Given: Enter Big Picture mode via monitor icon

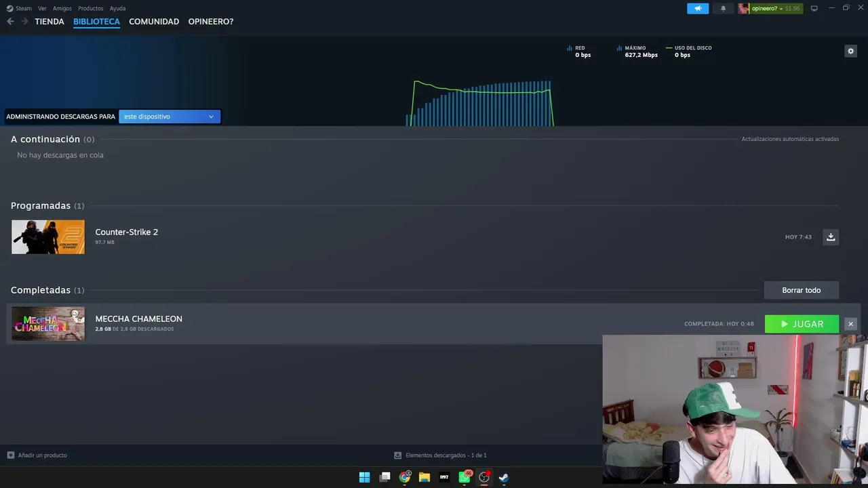Looking at the screenshot, I should click(x=814, y=8).
